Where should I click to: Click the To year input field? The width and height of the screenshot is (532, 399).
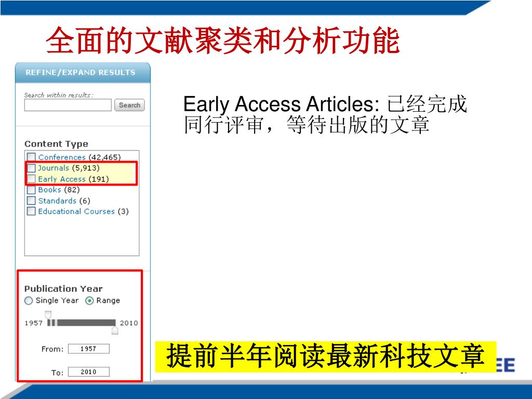pos(89,372)
